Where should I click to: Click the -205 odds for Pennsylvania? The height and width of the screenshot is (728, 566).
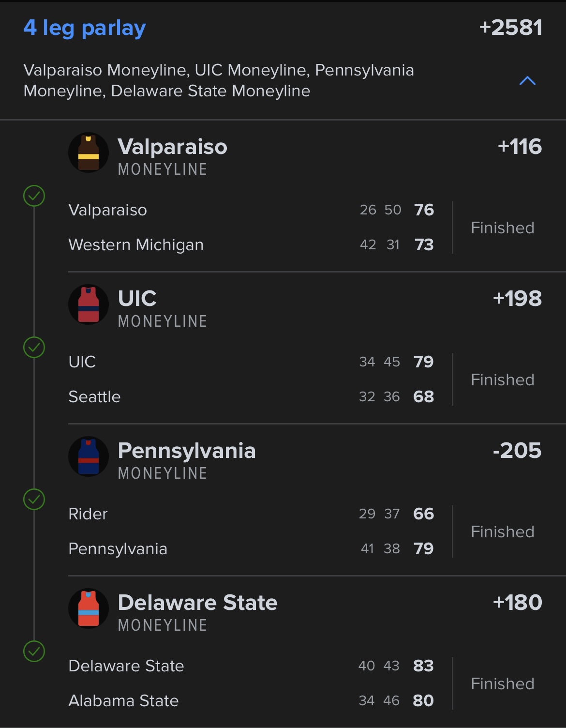point(517,451)
